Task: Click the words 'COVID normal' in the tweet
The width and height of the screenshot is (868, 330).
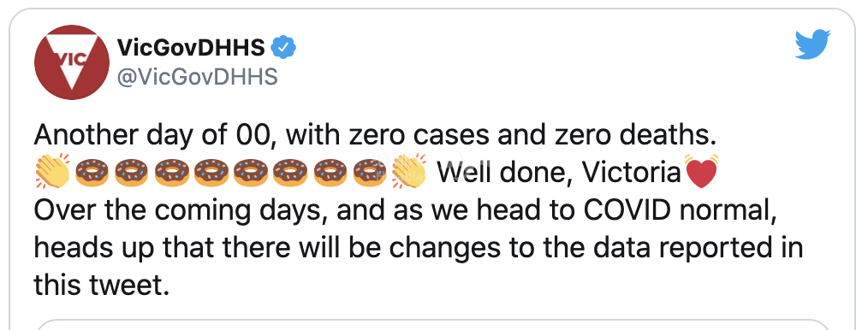Action: [x=676, y=211]
